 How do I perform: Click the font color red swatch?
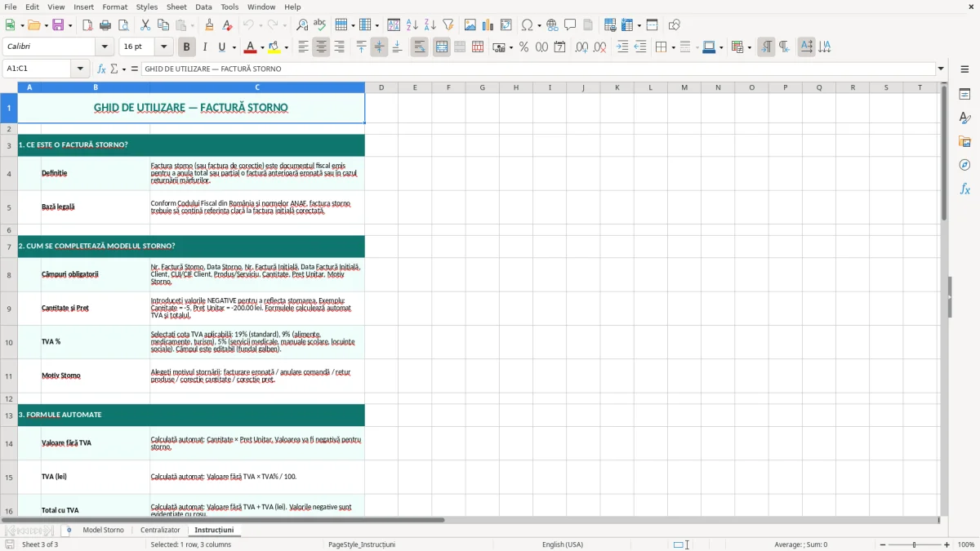[x=249, y=47]
